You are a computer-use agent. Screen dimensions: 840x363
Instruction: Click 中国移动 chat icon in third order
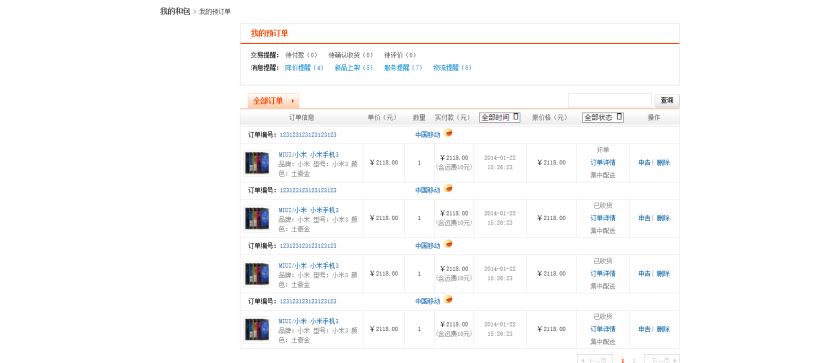tap(448, 244)
